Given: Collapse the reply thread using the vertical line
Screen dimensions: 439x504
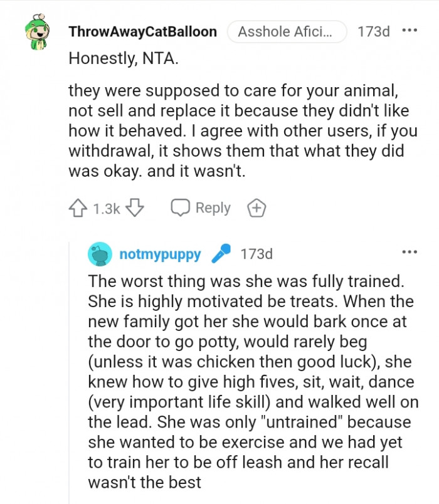Looking at the screenshot, I should [69, 376].
